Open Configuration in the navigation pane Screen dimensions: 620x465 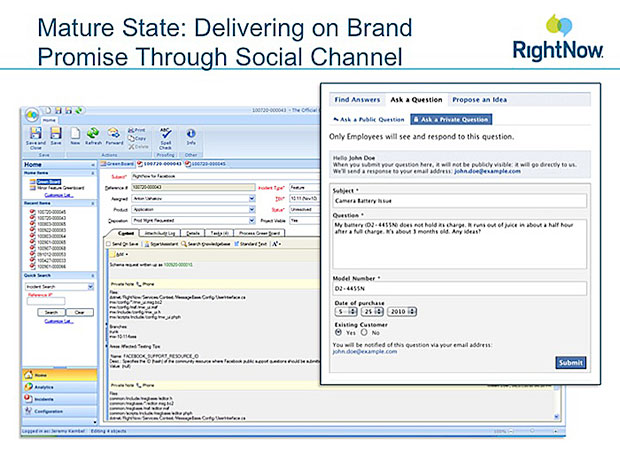click(x=59, y=411)
